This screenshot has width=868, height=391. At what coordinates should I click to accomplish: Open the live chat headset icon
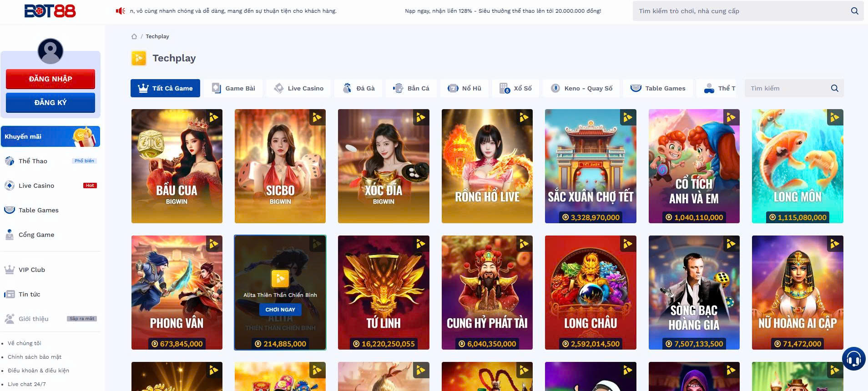click(853, 359)
